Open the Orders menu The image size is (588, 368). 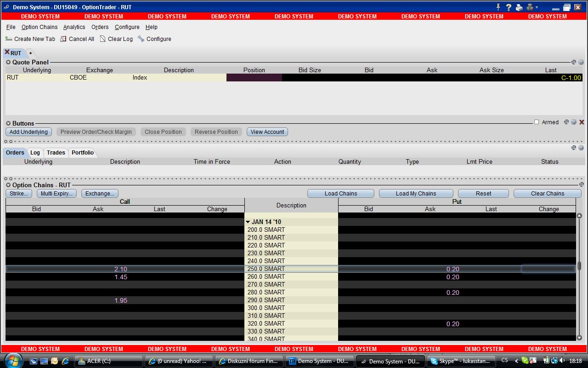(100, 27)
